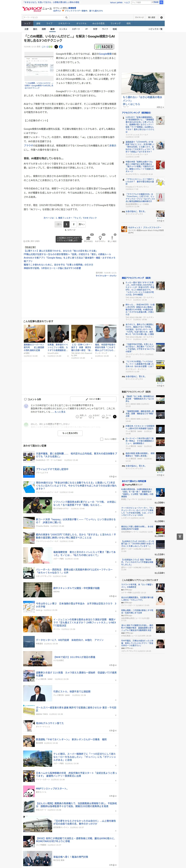Viewport: 186px width, 868px height.
Task: Open トピックス一覧 link
Action: (x=155, y=29)
